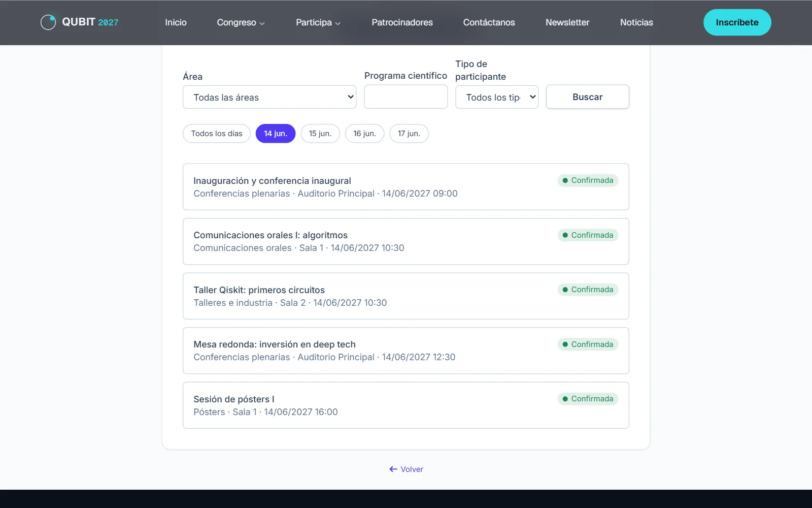Open the Inauguración y conferencia inaugural session
Viewport: 812px width, 508px height.
[406, 187]
